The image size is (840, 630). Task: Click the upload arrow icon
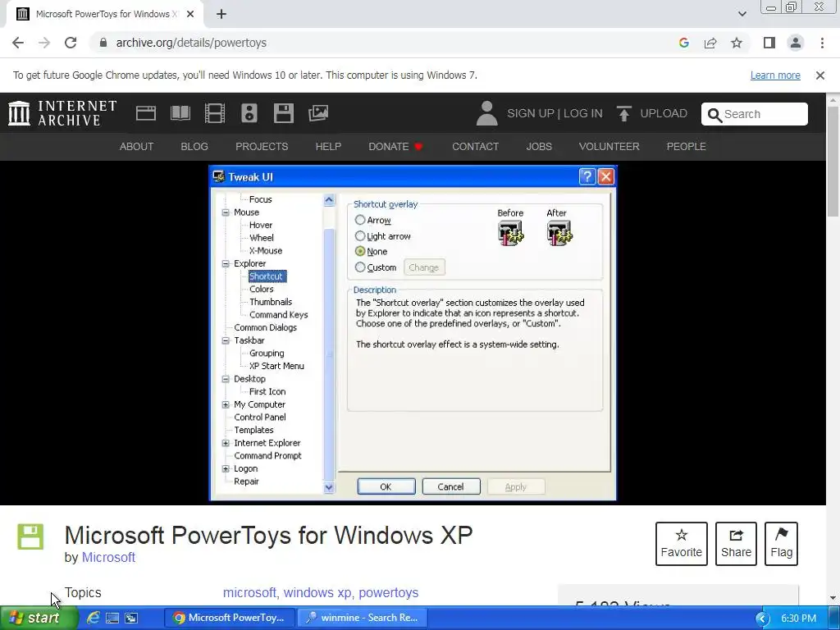[623, 113]
